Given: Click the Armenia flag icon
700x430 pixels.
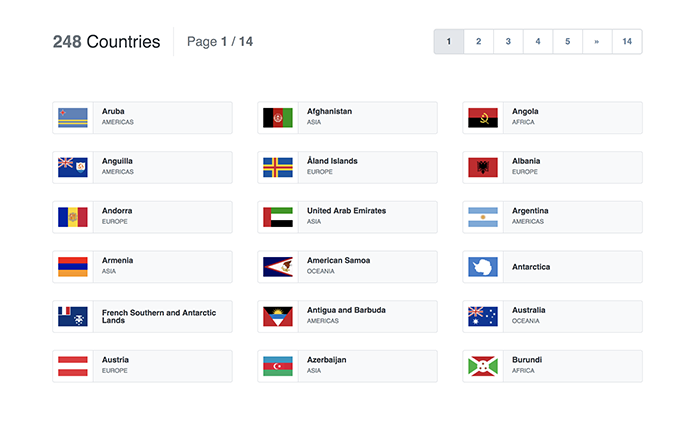Looking at the screenshot, I should pyautogui.click(x=73, y=267).
